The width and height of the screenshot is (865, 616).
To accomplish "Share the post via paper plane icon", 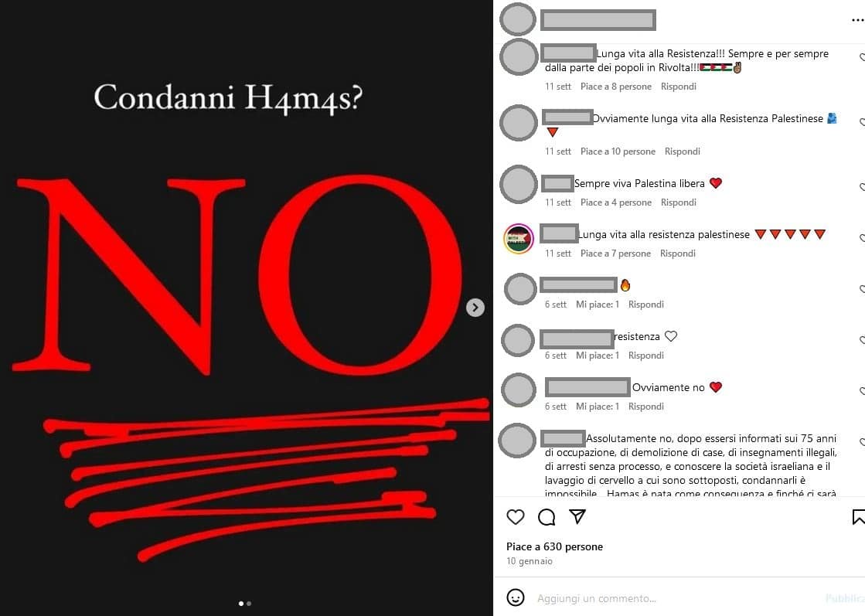I will [577, 516].
